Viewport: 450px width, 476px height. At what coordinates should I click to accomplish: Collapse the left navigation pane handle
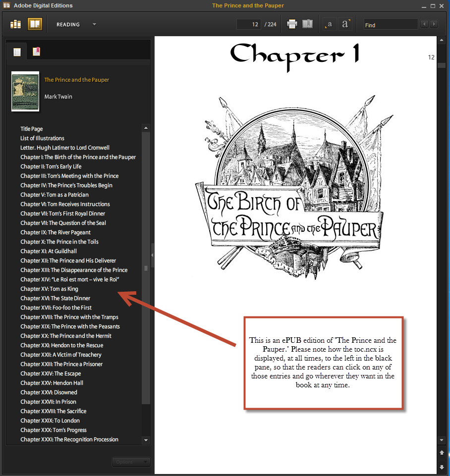(x=152, y=255)
